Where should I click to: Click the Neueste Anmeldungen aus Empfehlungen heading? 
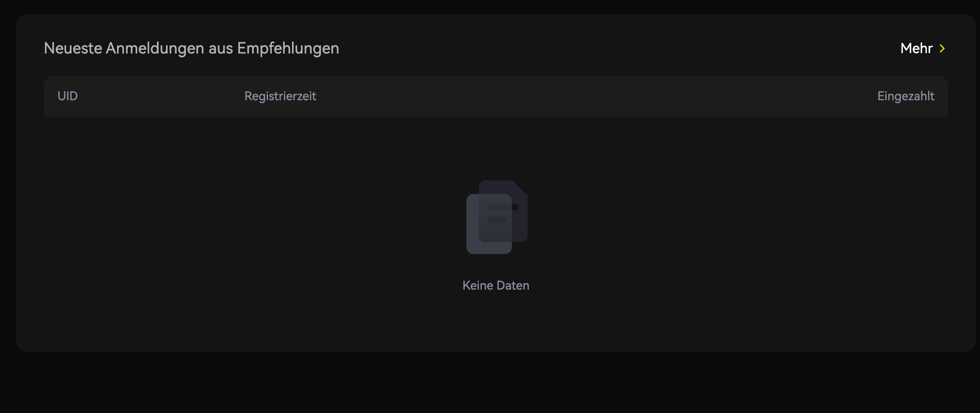[191, 48]
